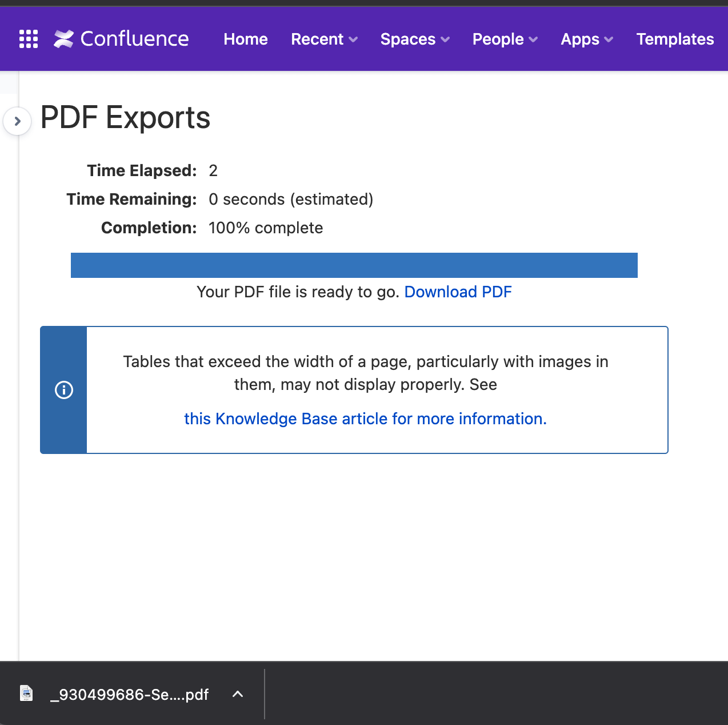Image resolution: width=728 pixels, height=725 pixels.
Task: Expand the Apps dropdown
Action: pos(587,39)
